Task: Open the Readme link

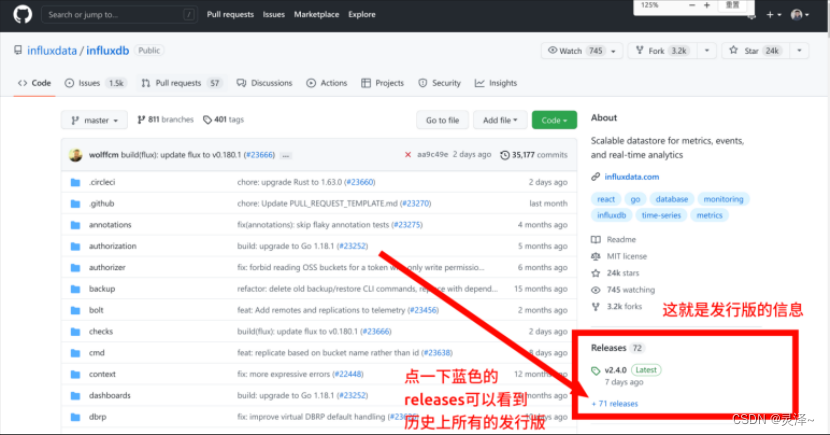Action: click(614, 240)
